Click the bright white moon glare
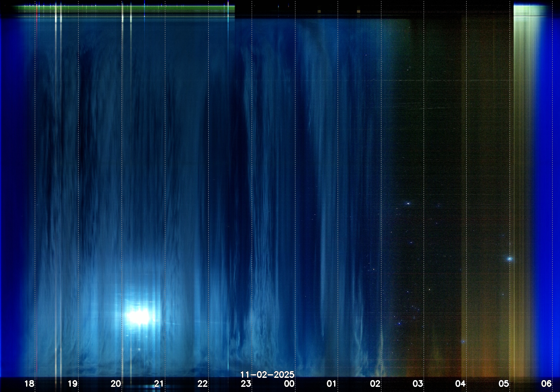Image resolution: width=560 pixels, height=392 pixels. click(138, 317)
